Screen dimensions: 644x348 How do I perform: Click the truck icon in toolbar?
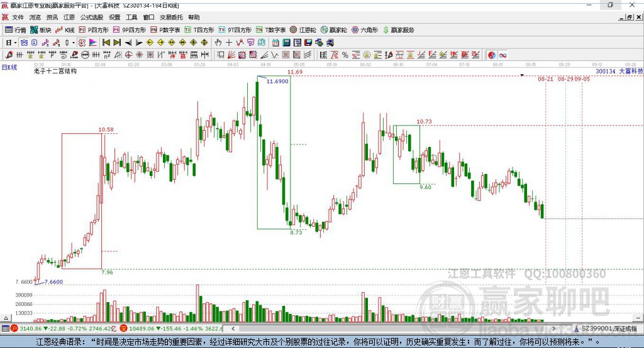tap(330, 43)
